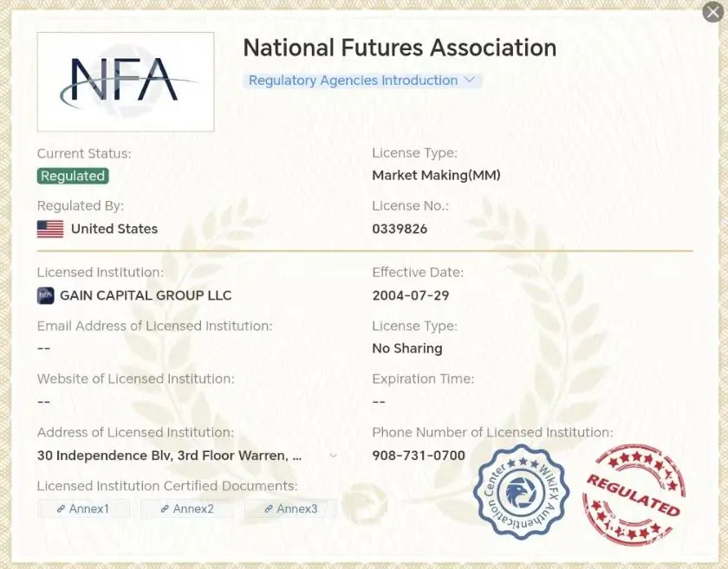Click the red REGULATED stamp
The width and height of the screenshot is (728, 569).
pyautogui.click(x=634, y=494)
